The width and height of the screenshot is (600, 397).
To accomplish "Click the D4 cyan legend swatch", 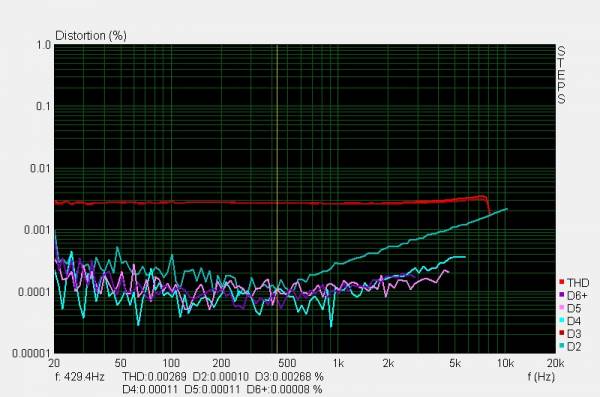I will 562,320.
